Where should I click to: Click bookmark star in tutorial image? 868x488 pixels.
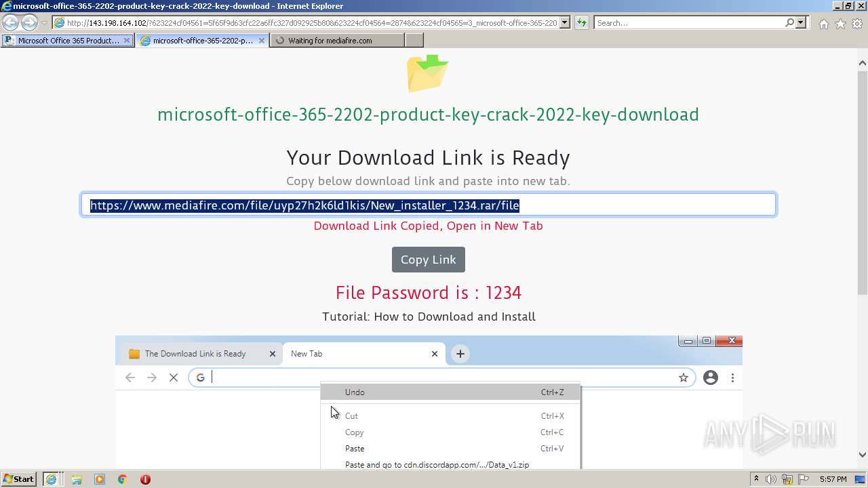684,378
